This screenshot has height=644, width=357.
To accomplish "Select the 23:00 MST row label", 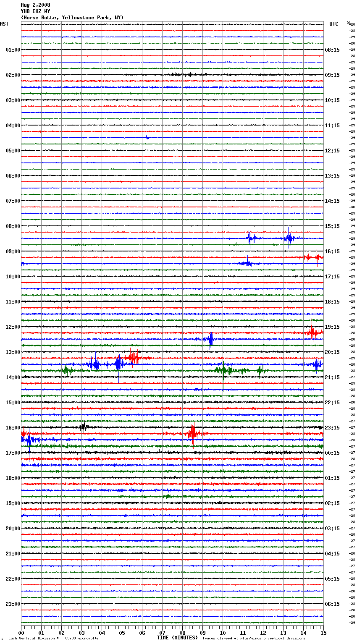I will pos(13,604).
